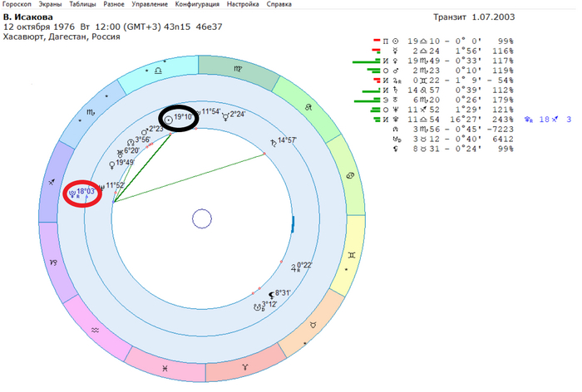The width and height of the screenshot is (582, 392).
Task: Click the Sun glyph at 19°10' on chart
Action: coord(169,120)
